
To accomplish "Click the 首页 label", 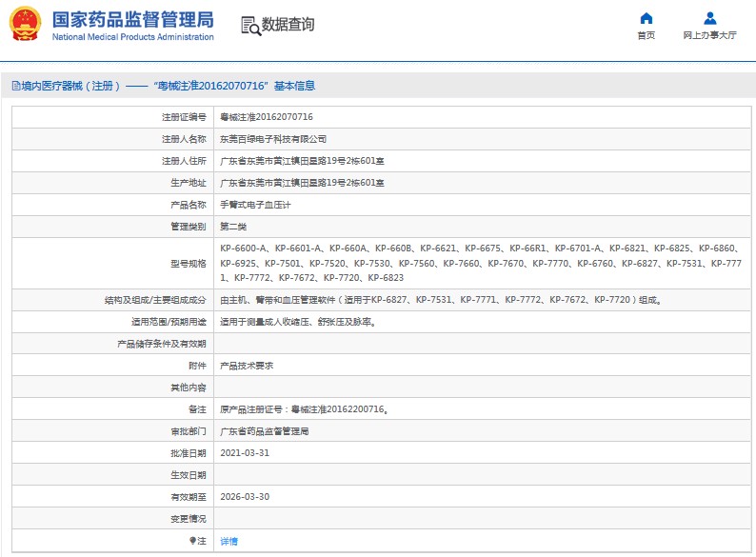I will (x=647, y=35).
